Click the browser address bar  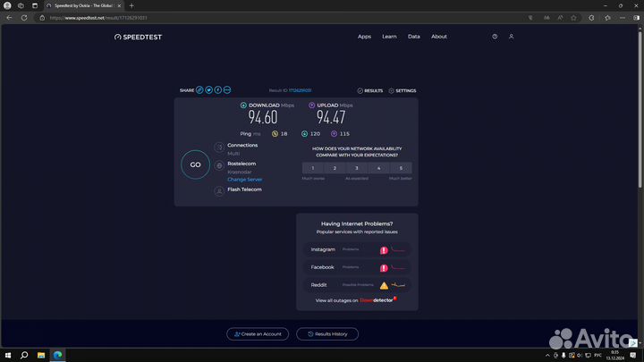268,17
